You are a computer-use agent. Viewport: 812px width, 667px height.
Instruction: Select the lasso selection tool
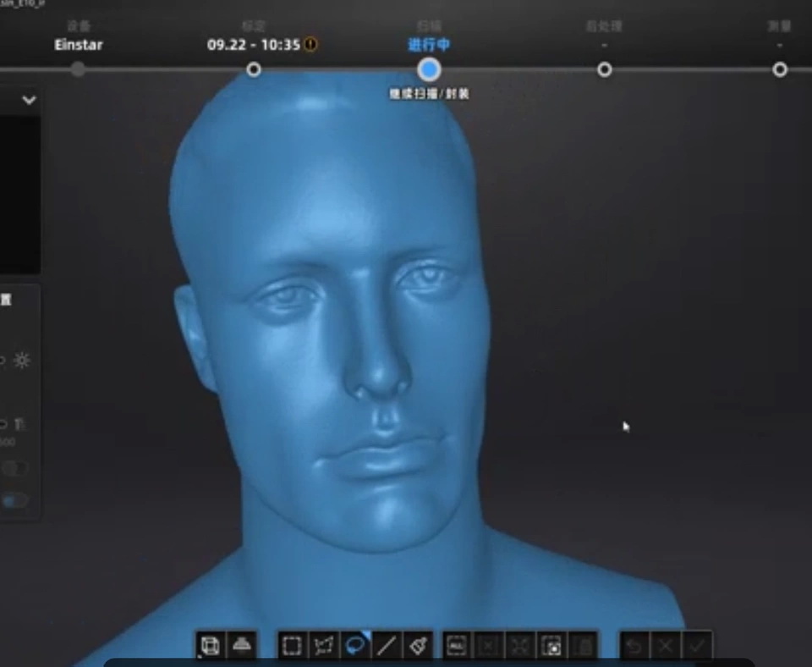[x=355, y=646]
